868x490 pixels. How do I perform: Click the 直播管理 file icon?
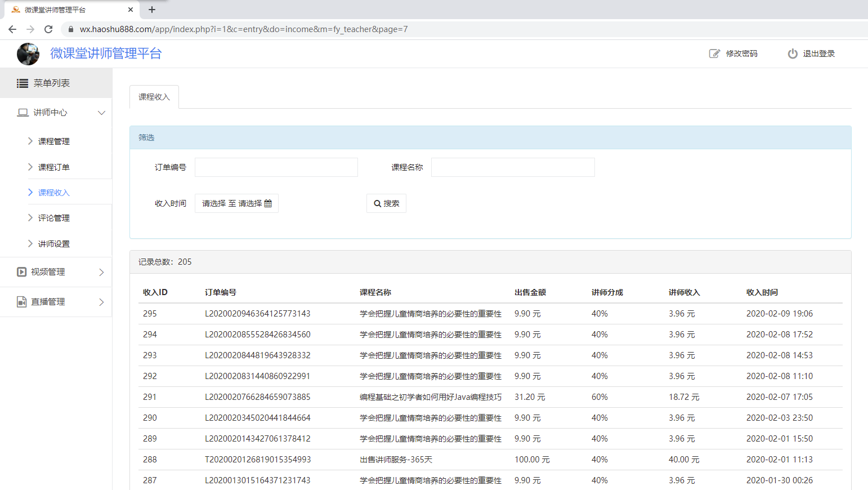tap(22, 302)
